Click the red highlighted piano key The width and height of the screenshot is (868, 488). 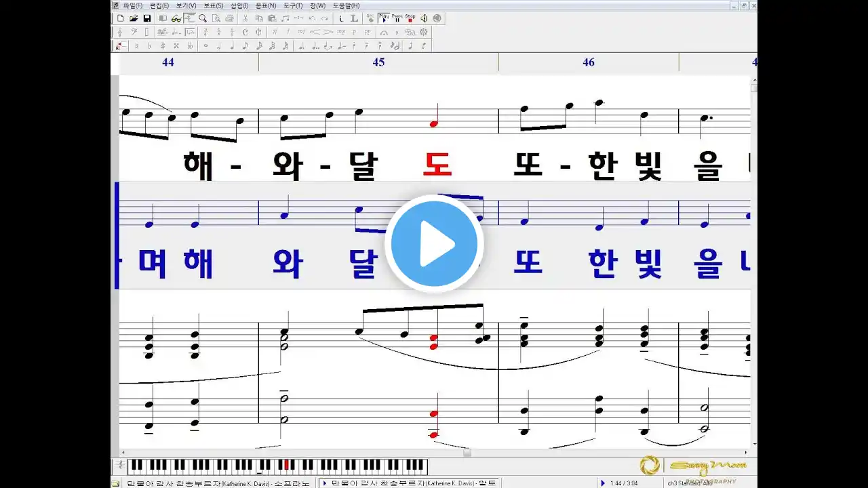(x=287, y=464)
